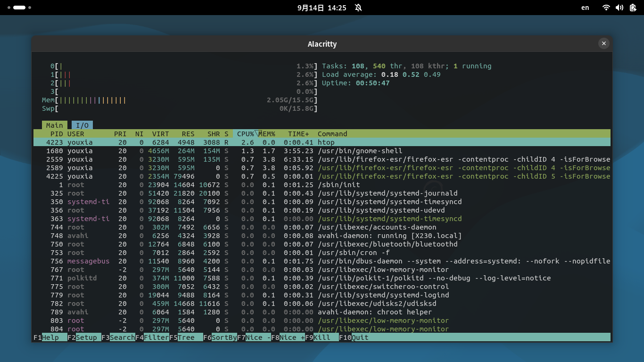Click the F9 Kill button

point(322,337)
